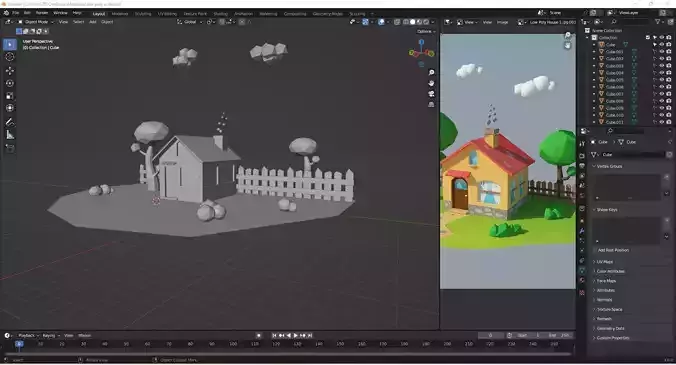The height and width of the screenshot is (365, 676).
Task: Open the Object Data properties tab
Action: point(582,270)
